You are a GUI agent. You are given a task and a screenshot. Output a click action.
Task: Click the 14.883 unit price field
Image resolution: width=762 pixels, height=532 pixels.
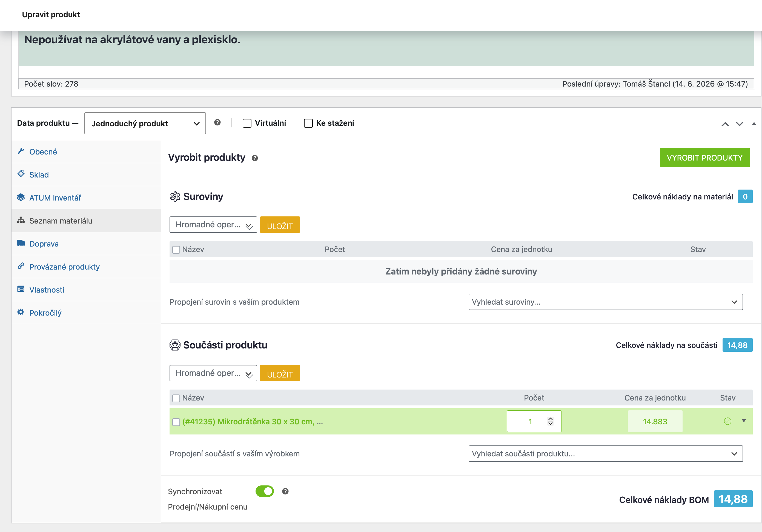pyautogui.click(x=655, y=421)
